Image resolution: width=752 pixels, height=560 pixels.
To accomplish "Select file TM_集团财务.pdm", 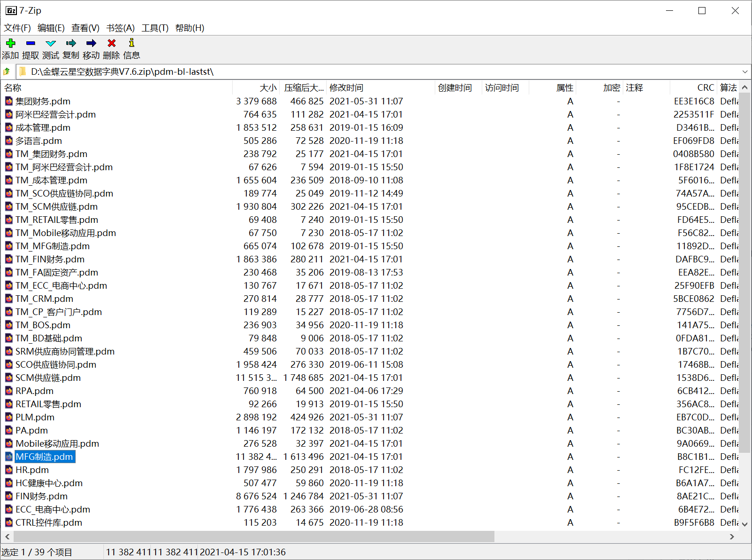I will click(x=51, y=154).
